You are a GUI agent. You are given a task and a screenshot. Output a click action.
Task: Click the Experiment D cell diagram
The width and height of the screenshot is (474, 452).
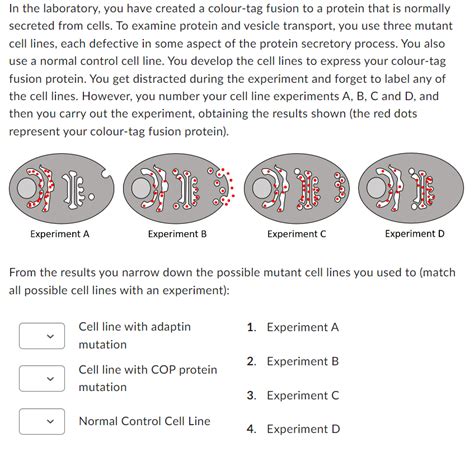(x=411, y=188)
